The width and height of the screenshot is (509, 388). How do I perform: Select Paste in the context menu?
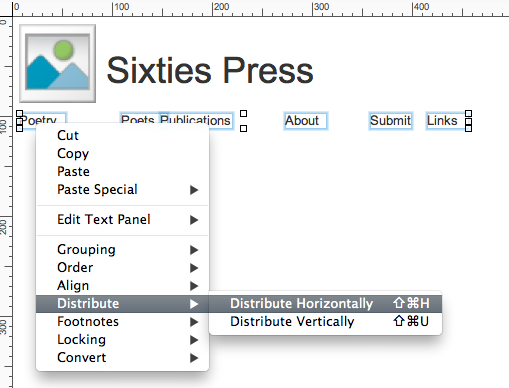[x=122, y=172]
